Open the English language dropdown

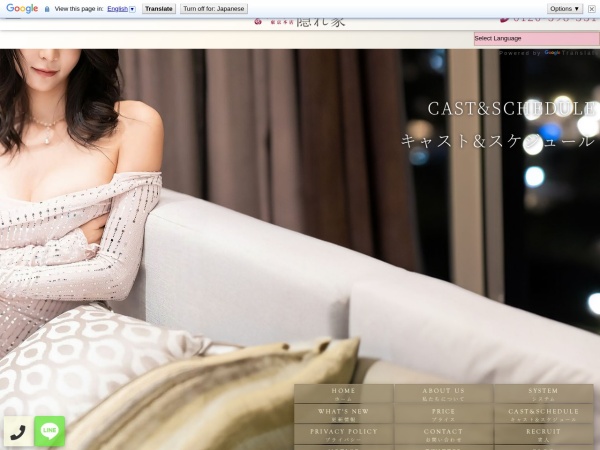tap(121, 9)
